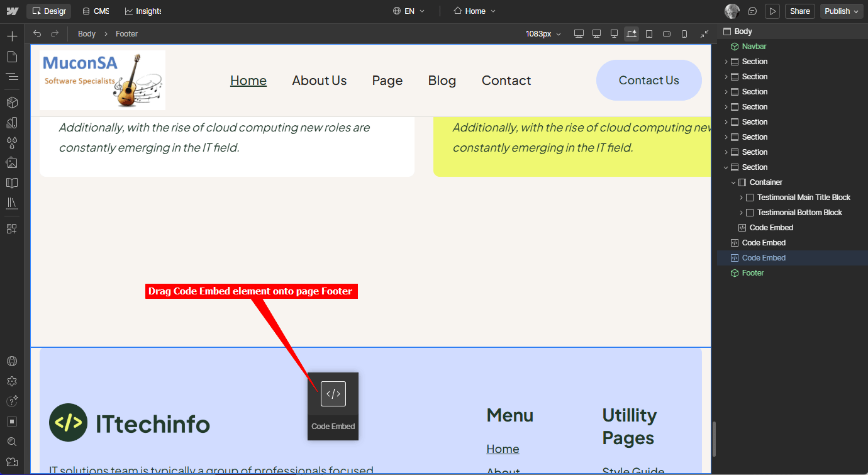868x475 pixels.
Task: Open the comments bubble icon
Action: tap(752, 11)
